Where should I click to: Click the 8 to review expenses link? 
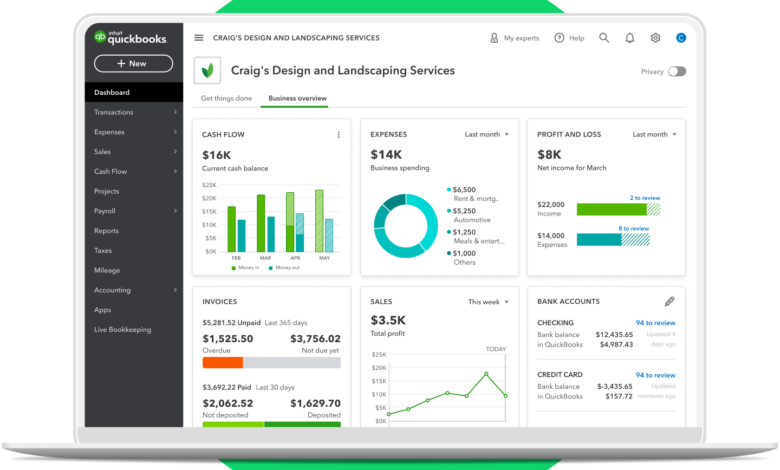633,229
